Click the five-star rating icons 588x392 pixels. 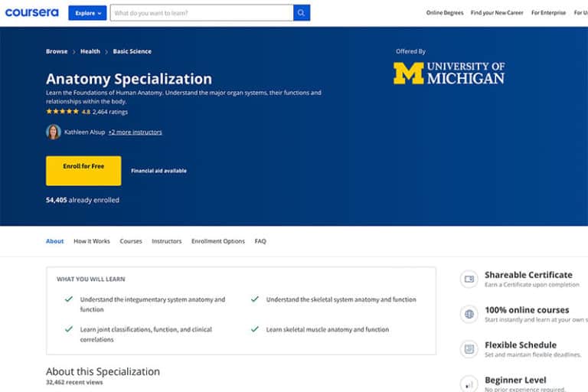[62, 112]
